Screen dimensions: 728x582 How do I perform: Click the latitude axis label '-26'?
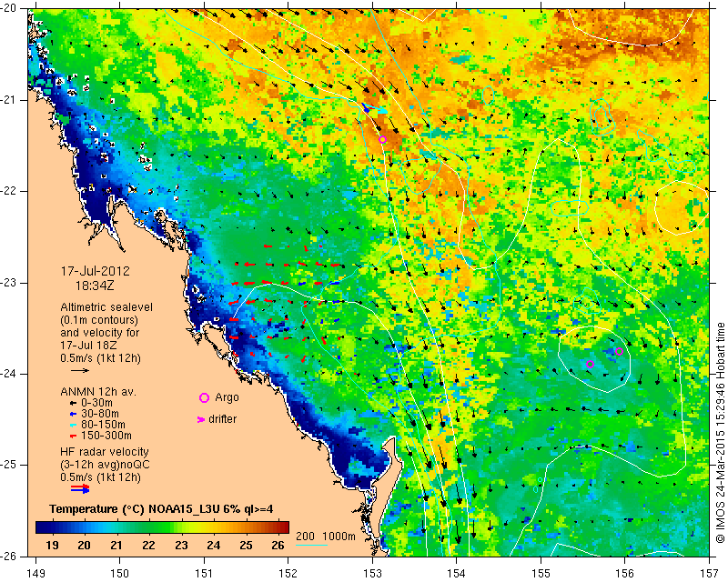click(8, 556)
